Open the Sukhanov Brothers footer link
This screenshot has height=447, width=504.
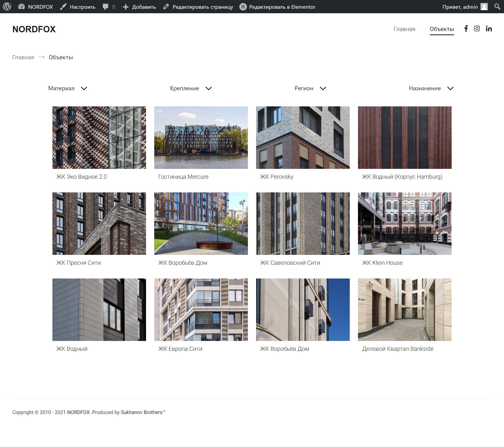tap(142, 412)
